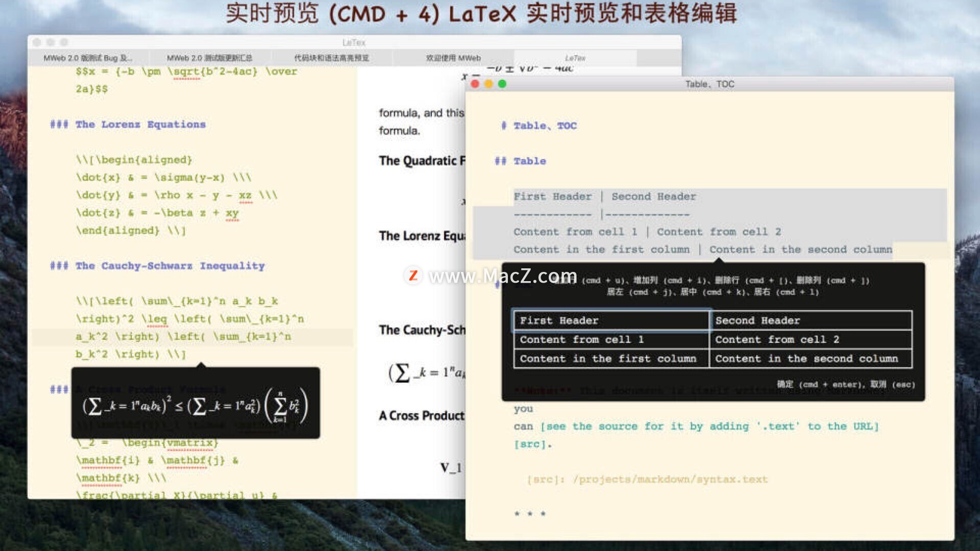Screen dimensions: 980x551
Task: Click 'Content in the second column' table cell
Action: [x=811, y=359]
